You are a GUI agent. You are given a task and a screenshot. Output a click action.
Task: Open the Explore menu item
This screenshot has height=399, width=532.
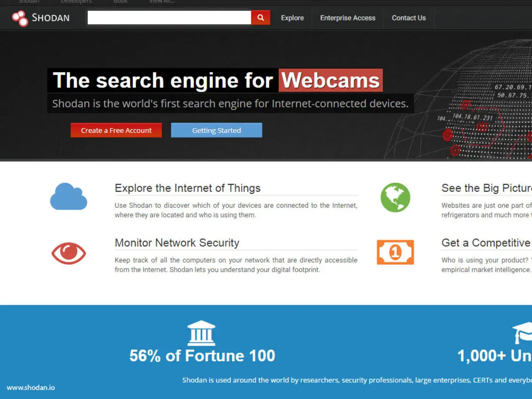click(x=293, y=18)
